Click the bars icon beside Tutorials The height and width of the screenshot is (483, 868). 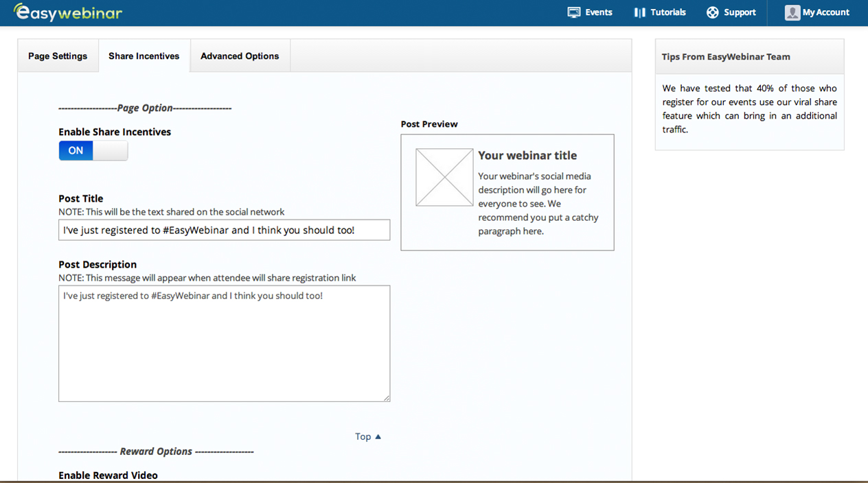click(x=639, y=12)
